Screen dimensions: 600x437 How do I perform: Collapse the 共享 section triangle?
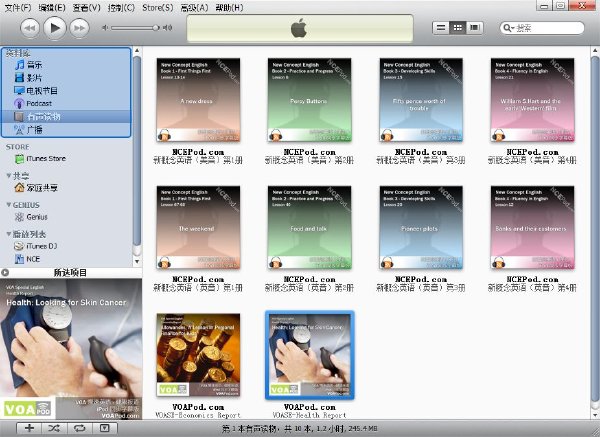[x=8, y=176]
